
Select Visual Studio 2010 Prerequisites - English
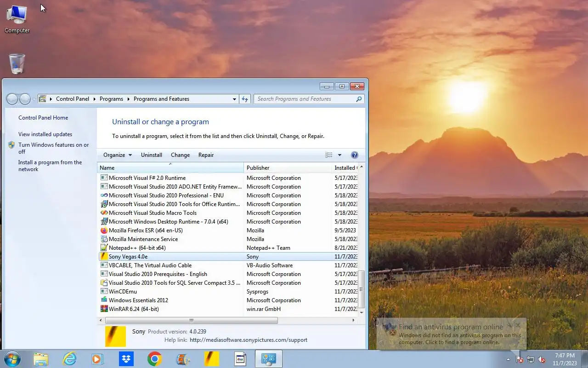tap(228, 274)
